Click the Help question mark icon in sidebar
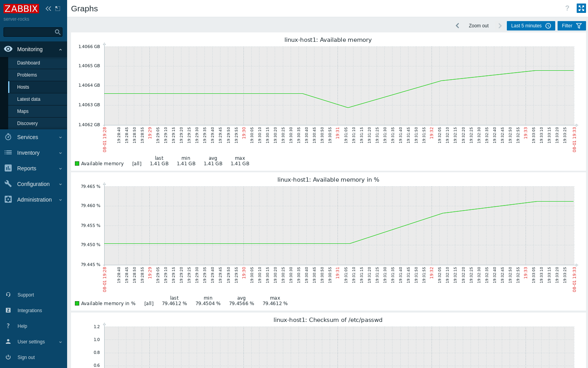The width and height of the screenshot is (588, 368). 8,326
